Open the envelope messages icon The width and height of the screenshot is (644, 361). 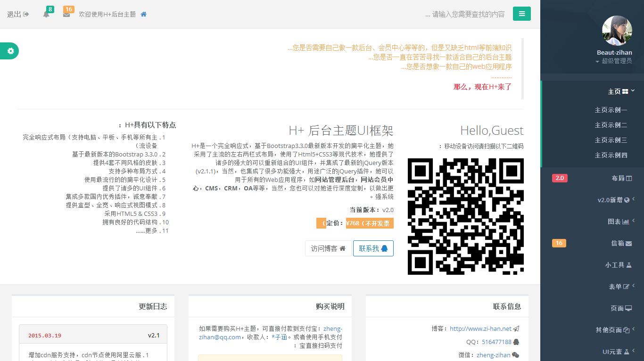[66, 14]
